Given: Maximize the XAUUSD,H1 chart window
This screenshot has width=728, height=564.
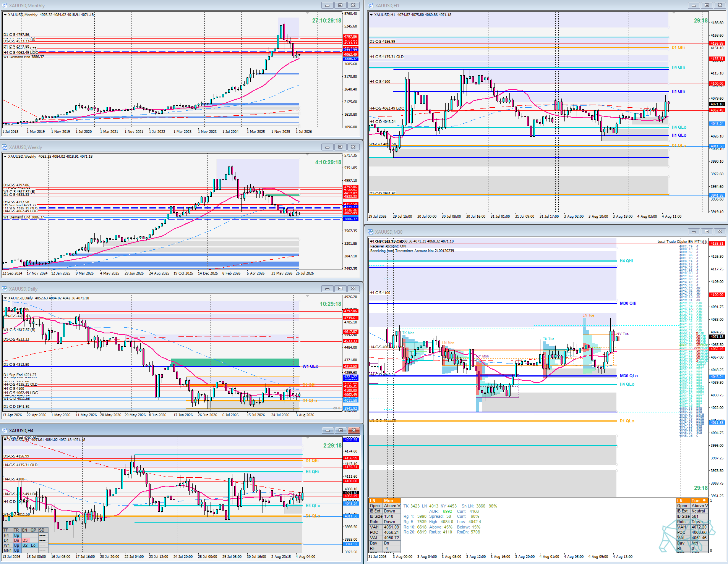Looking at the screenshot, I should pos(707,5).
